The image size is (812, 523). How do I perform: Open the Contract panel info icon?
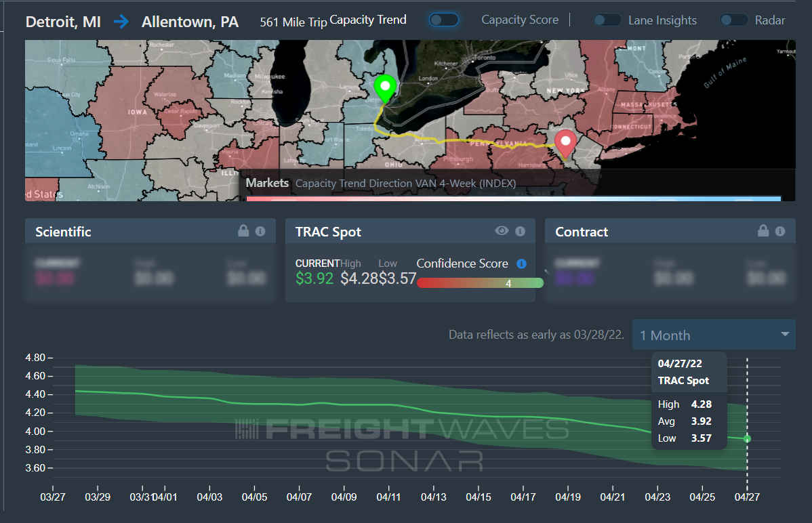[780, 232]
